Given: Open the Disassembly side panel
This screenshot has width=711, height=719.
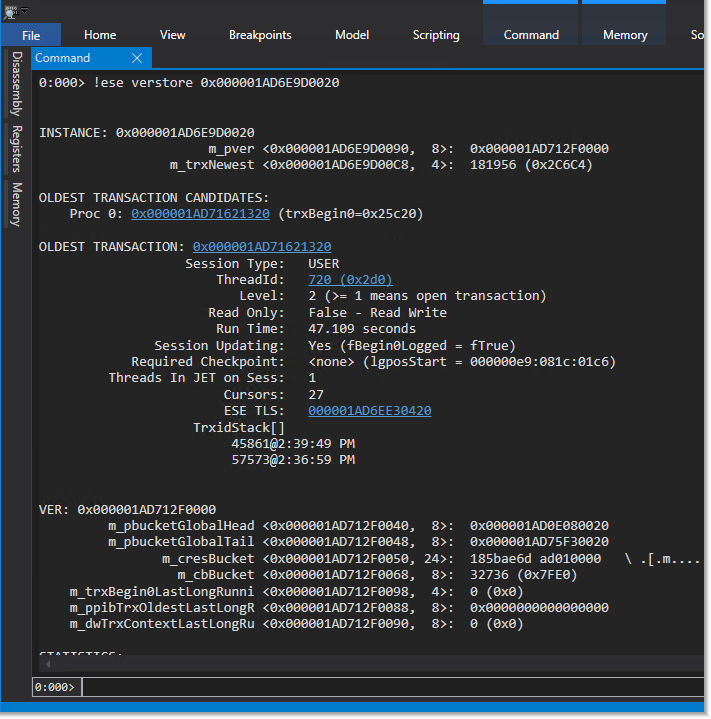Looking at the screenshot, I should (x=17, y=83).
